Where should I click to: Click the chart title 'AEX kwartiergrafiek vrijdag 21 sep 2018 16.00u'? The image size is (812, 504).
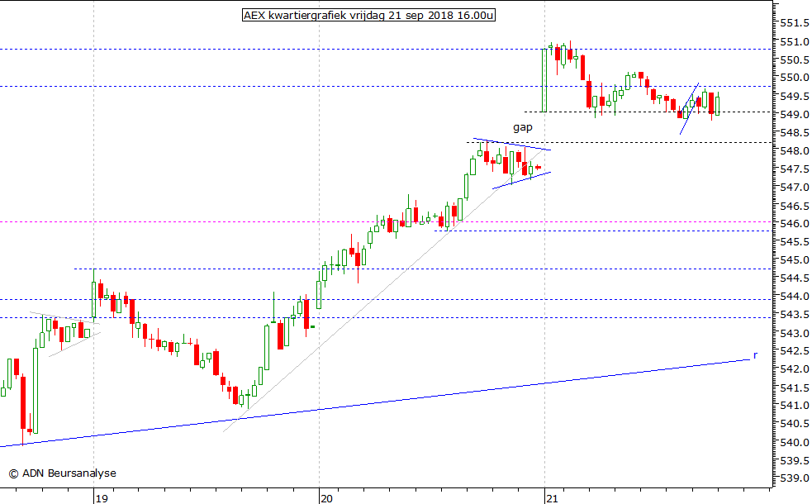click(368, 16)
